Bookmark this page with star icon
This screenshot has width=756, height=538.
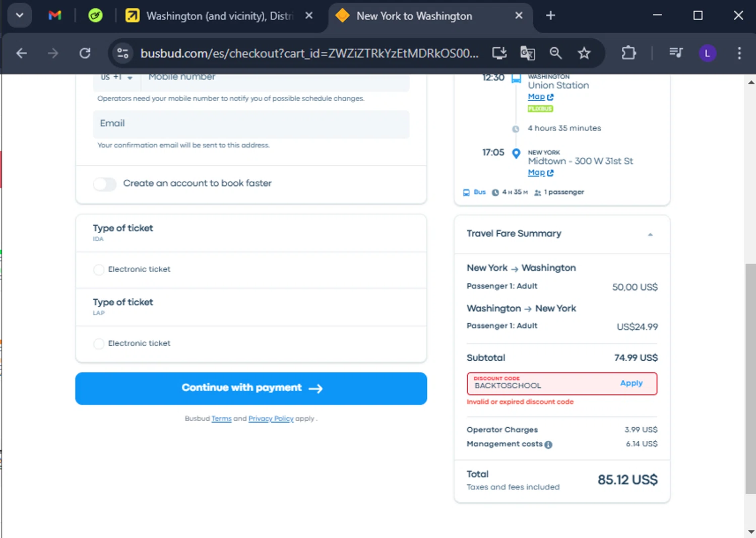(584, 53)
